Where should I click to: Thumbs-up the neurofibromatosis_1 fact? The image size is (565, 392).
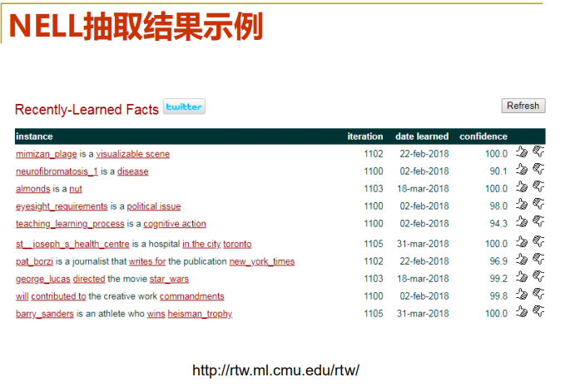click(521, 170)
